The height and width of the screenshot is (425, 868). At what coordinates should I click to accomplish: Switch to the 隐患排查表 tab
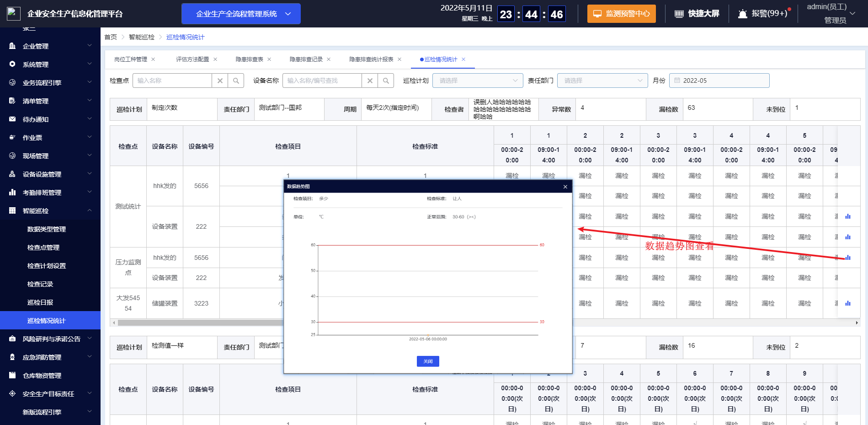click(x=249, y=59)
